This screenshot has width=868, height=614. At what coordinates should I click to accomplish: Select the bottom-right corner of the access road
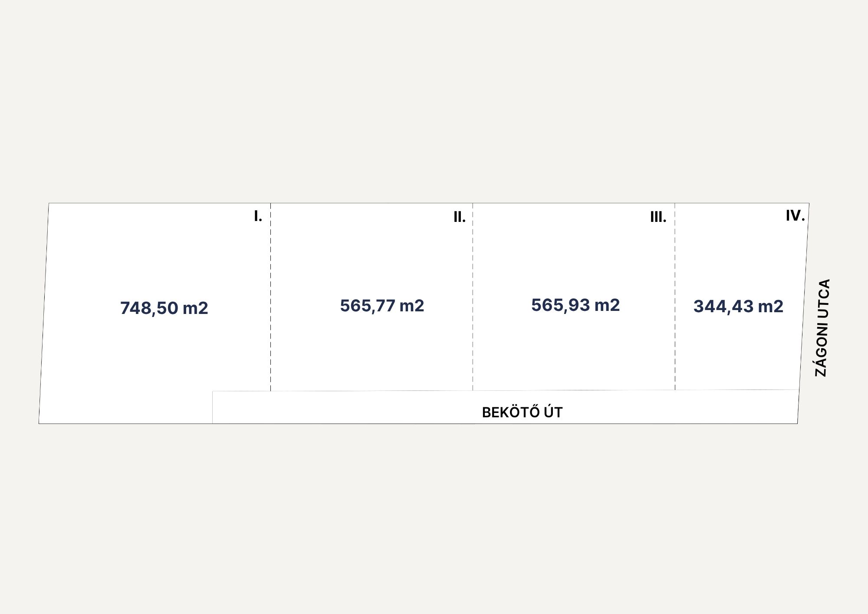[797, 423]
